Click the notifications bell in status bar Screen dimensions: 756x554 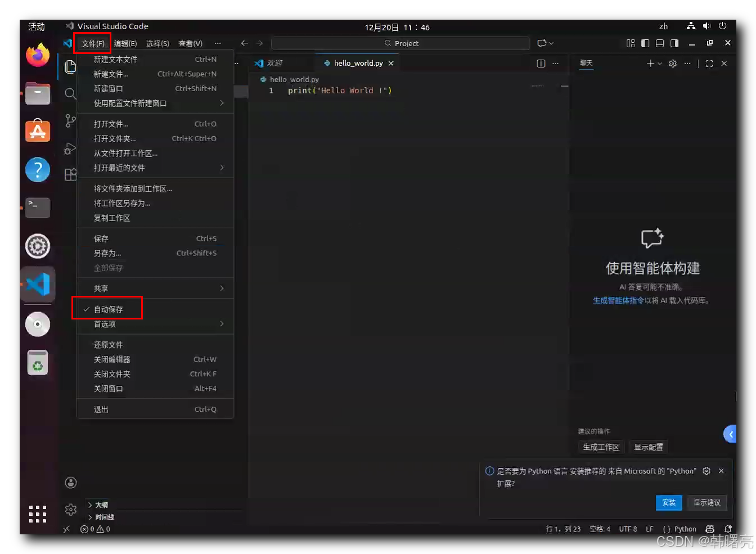(728, 529)
